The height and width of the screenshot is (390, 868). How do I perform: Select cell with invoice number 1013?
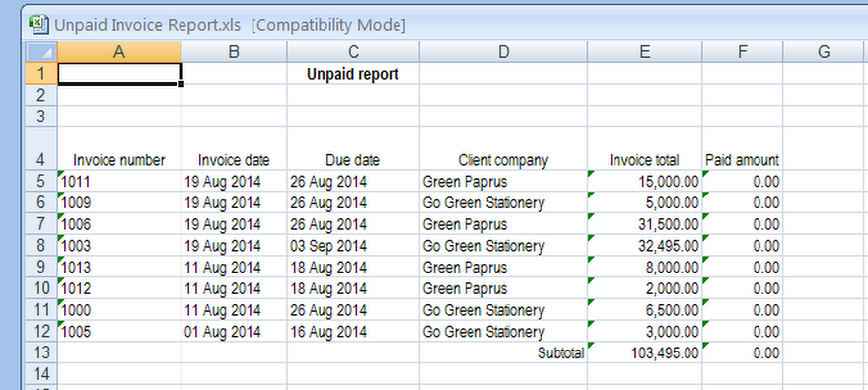(x=119, y=267)
